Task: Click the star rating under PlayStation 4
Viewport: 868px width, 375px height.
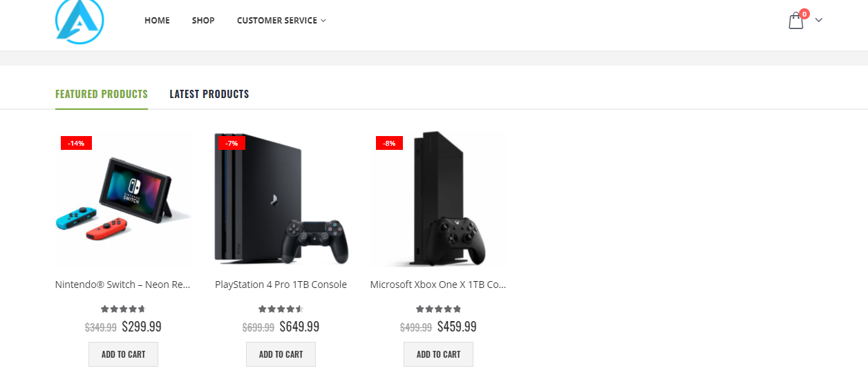Action: coord(281,309)
